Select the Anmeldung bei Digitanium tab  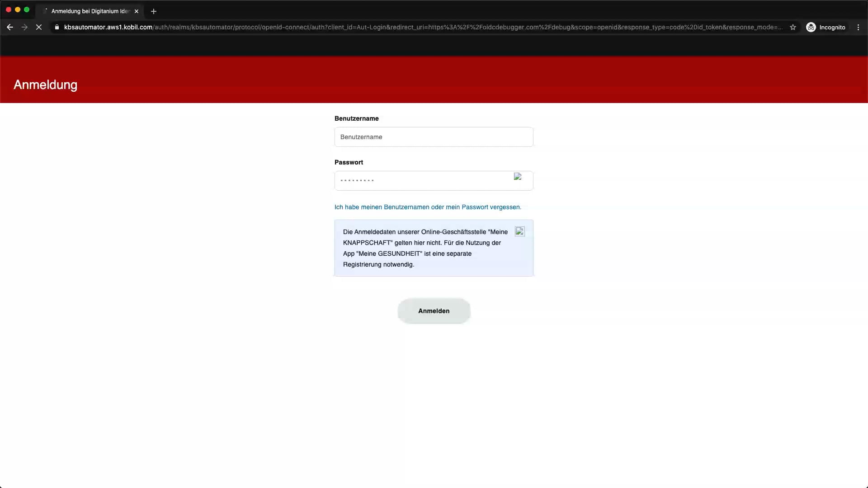tap(90, 11)
